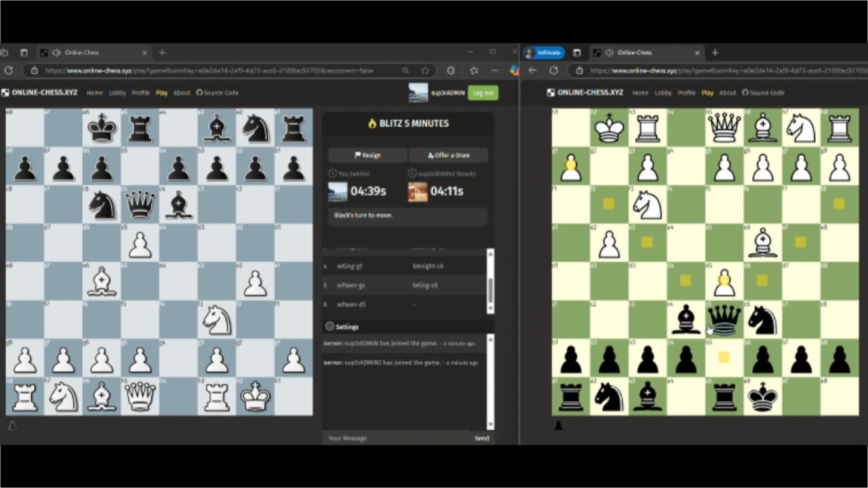The height and width of the screenshot is (488, 868).
Task: Pick the black knight beside the queen, right board
Action: pyautogui.click(x=763, y=319)
